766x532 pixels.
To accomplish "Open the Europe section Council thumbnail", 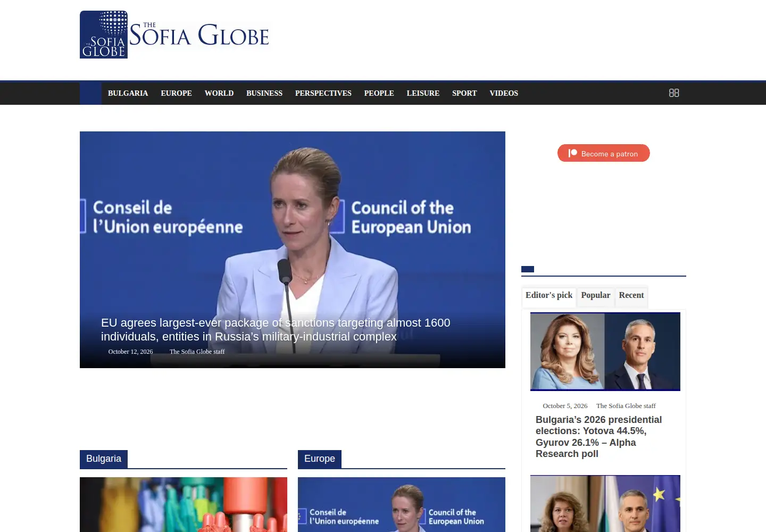I will click(x=402, y=504).
